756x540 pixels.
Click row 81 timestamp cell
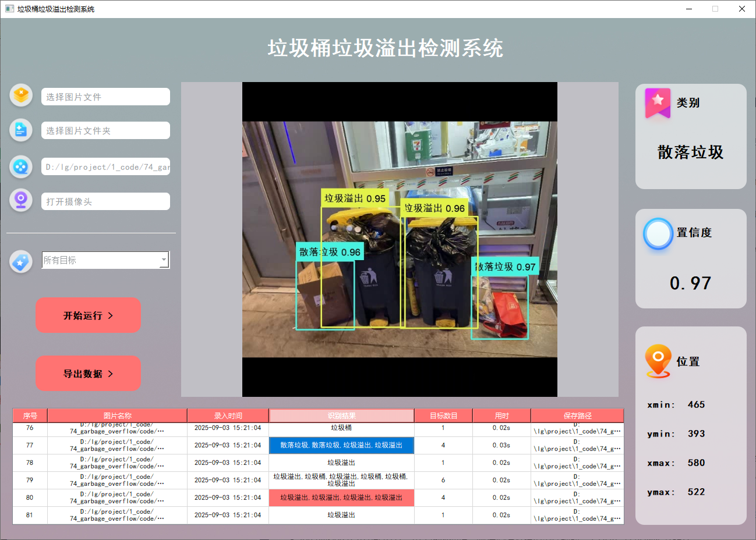228,515
